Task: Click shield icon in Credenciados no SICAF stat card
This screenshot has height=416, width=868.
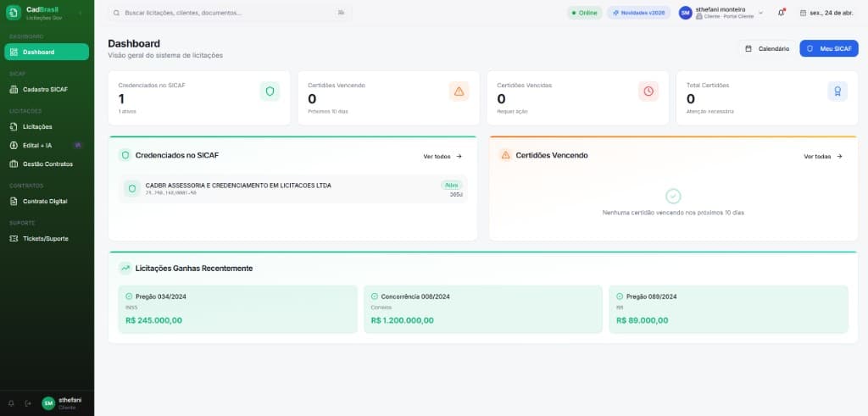Action: (x=270, y=92)
